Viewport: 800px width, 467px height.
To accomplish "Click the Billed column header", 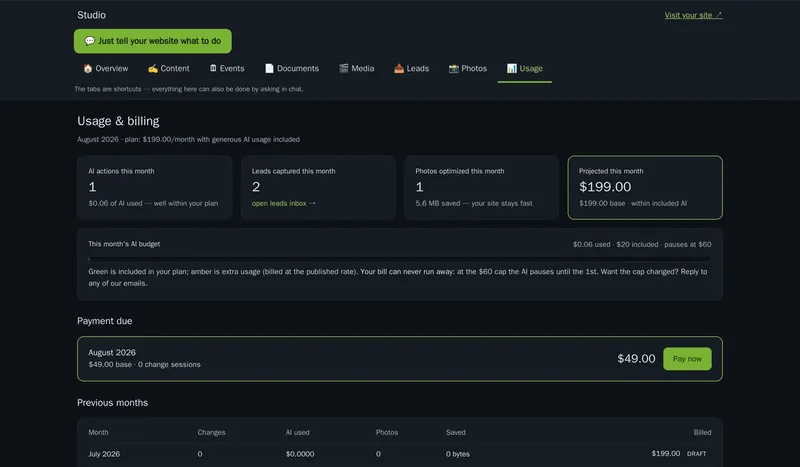I will (x=702, y=432).
